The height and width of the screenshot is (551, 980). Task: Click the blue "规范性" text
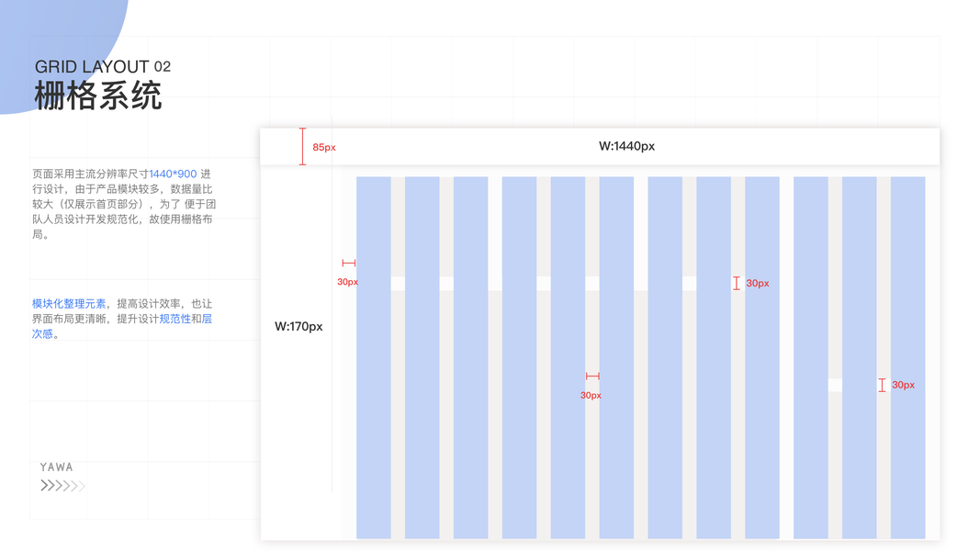175,319
